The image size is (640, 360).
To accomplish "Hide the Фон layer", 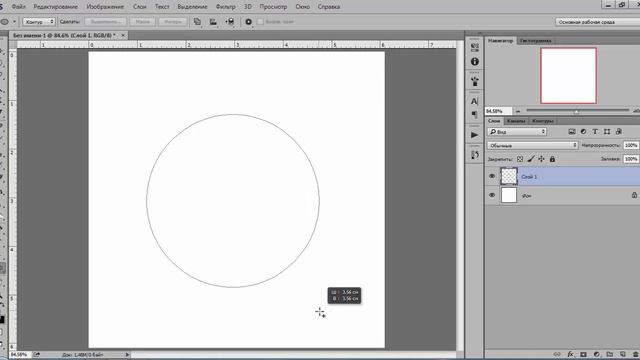I will coord(492,195).
